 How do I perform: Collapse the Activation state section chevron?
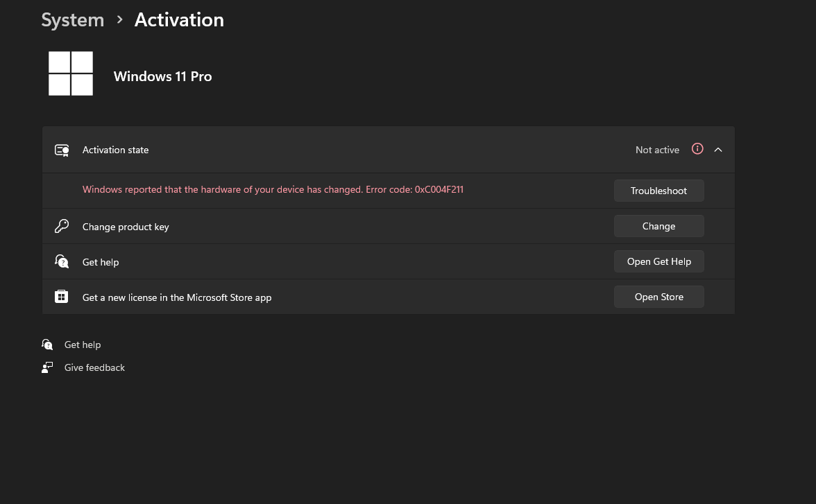718,150
